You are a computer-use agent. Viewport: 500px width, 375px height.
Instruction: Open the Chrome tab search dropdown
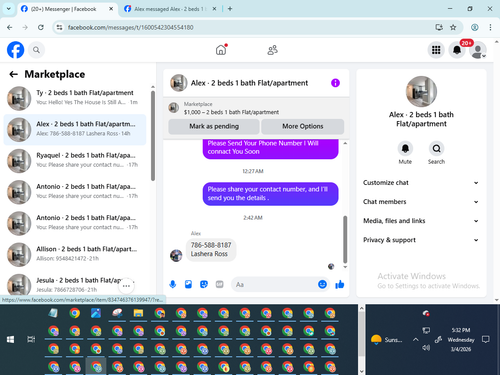(9, 9)
